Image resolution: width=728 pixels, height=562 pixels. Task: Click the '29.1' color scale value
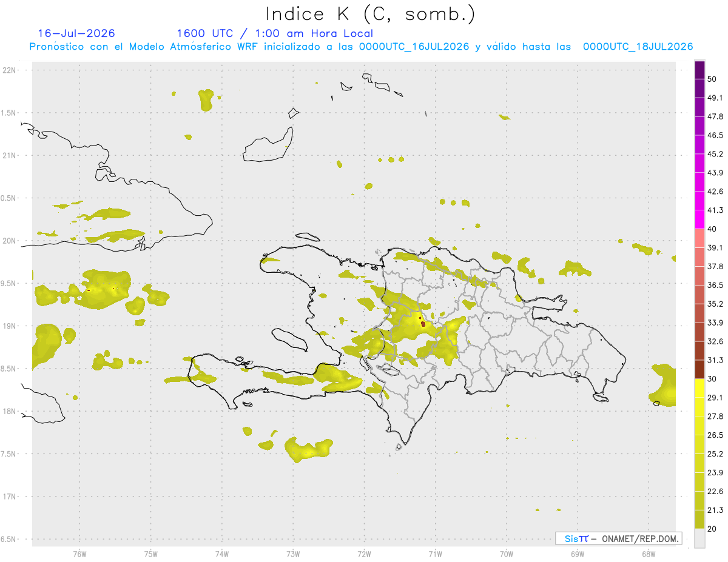point(715,398)
